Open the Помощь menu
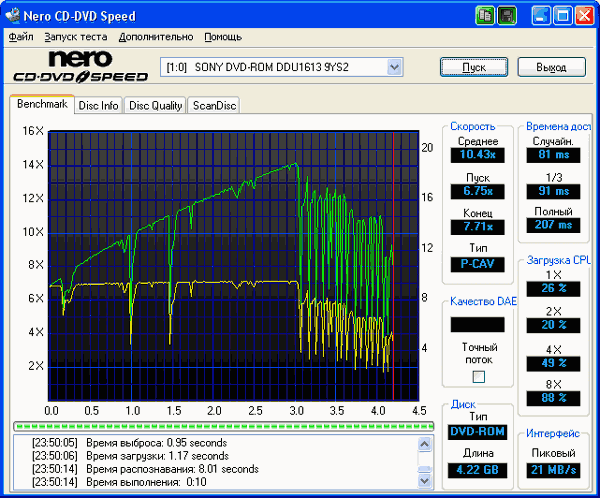This screenshot has width=600, height=498. coord(223,37)
